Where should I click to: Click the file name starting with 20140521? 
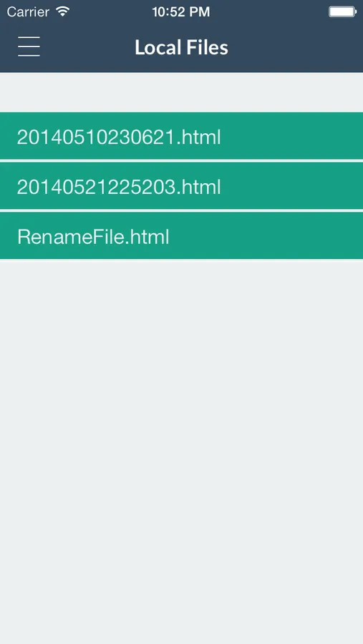(x=119, y=187)
